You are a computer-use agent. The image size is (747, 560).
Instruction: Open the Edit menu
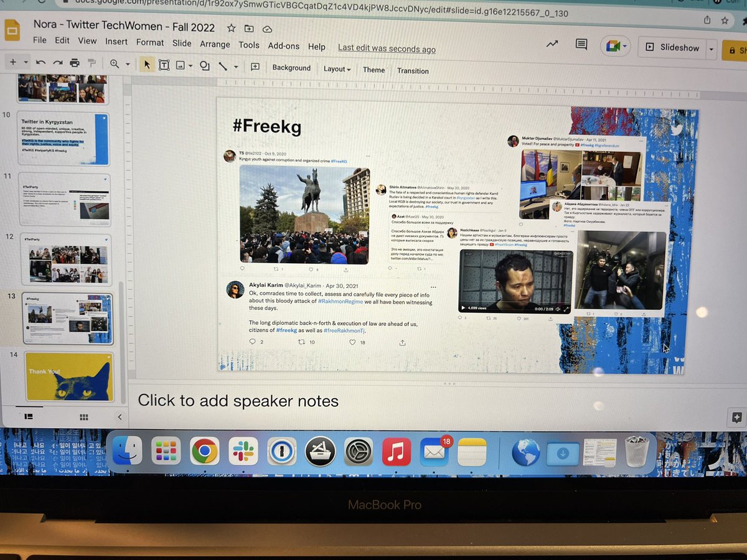click(62, 40)
